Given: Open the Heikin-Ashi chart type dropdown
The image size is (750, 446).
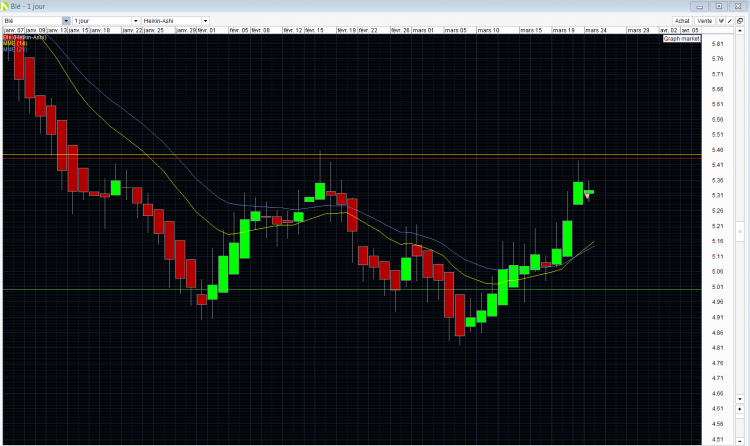Looking at the screenshot, I should click(205, 21).
